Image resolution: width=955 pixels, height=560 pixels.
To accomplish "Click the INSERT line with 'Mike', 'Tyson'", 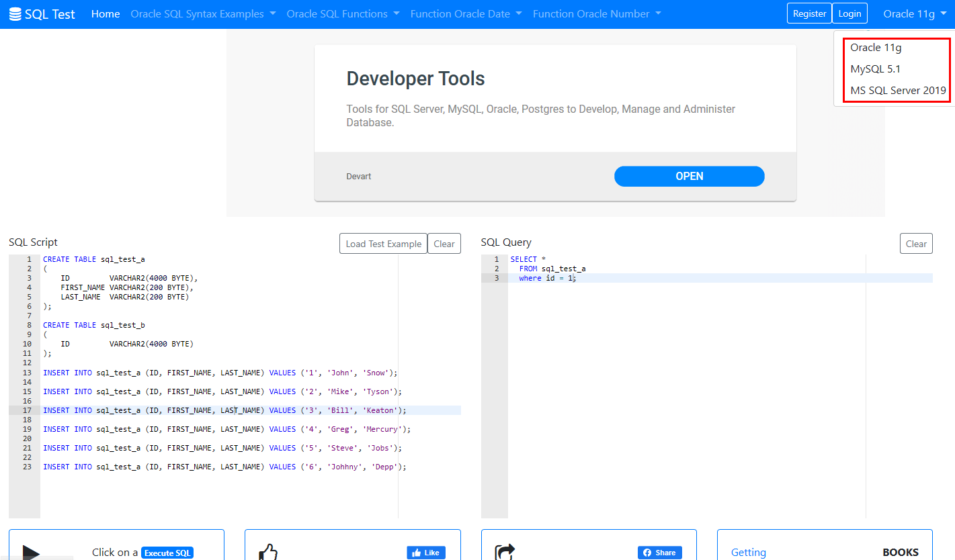I will [222, 391].
